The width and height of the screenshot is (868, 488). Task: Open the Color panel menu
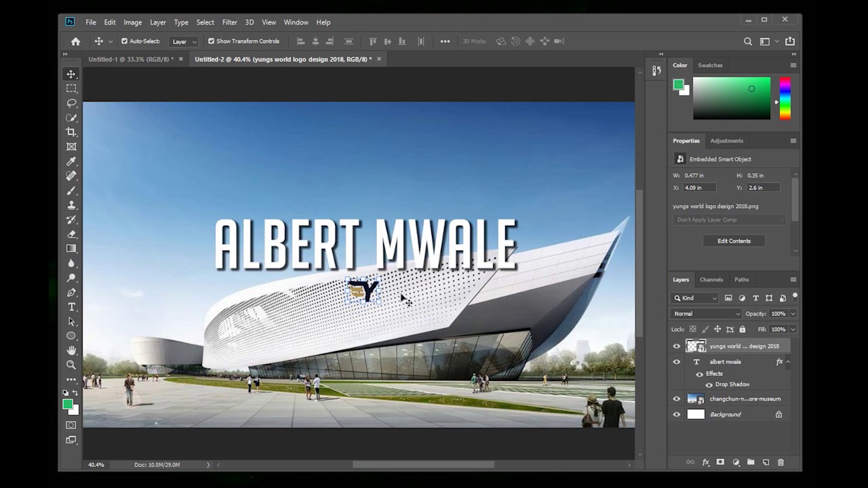(793, 65)
